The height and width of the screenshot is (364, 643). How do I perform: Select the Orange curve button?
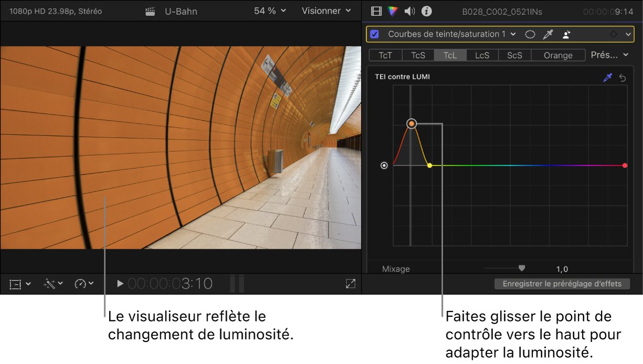click(x=558, y=55)
